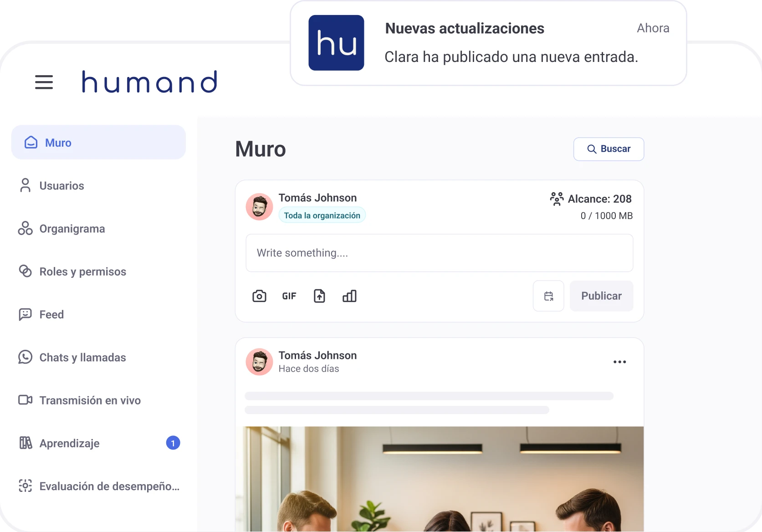Attach a file with the upload document icon
The height and width of the screenshot is (532, 762).
[320, 296]
